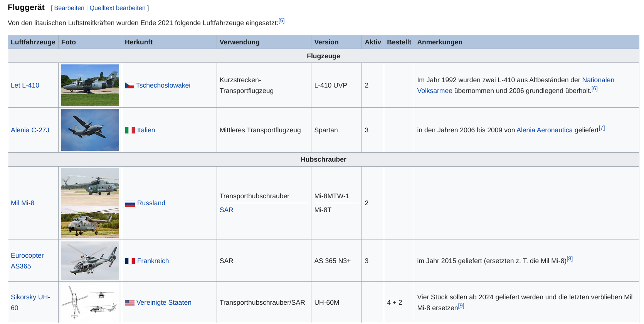Open the Alenia Aeronautica link

click(544, 130)
